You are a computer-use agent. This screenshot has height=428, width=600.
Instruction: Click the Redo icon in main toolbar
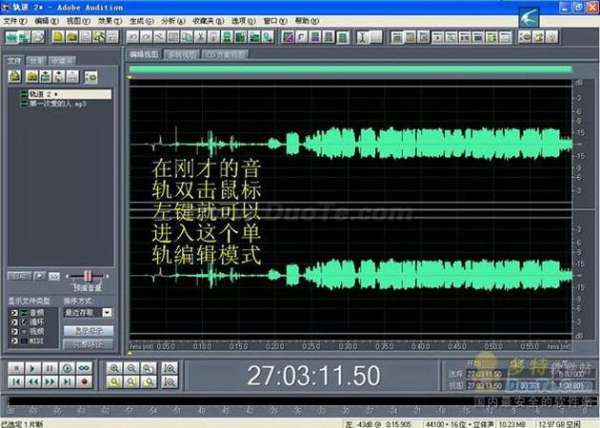click(146, 37)
